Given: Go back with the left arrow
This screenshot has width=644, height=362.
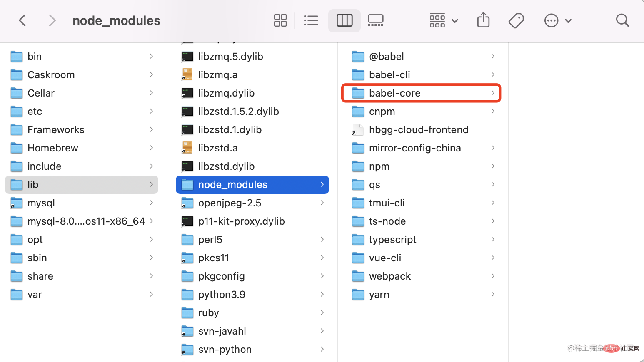Looking at the screenshot, I should (22, 20).
